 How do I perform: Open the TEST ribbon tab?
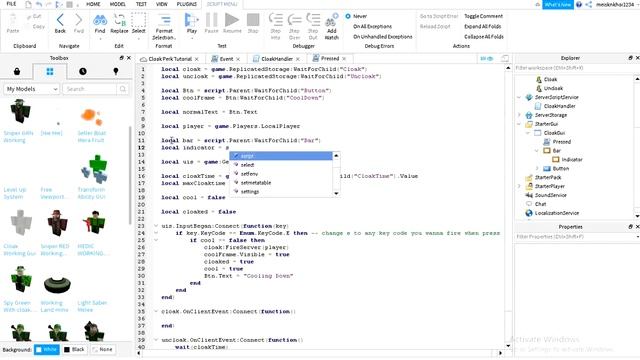coord(141,4)
